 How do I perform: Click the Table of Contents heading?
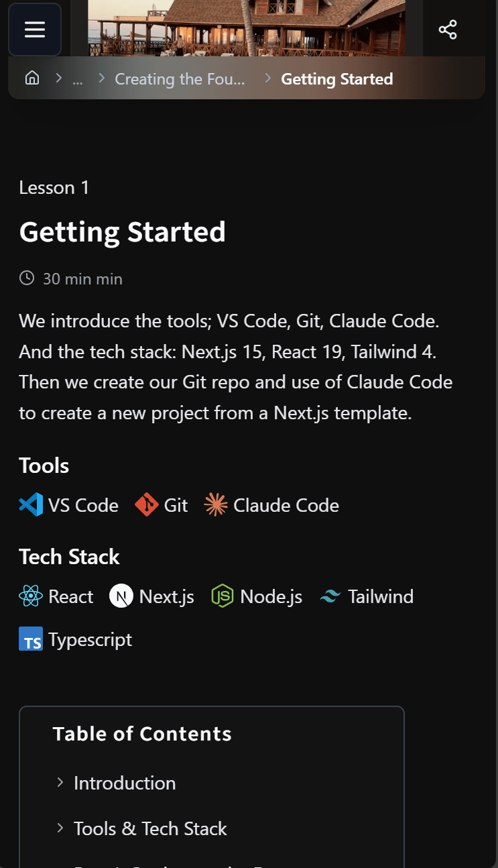[x=141, y=733]
